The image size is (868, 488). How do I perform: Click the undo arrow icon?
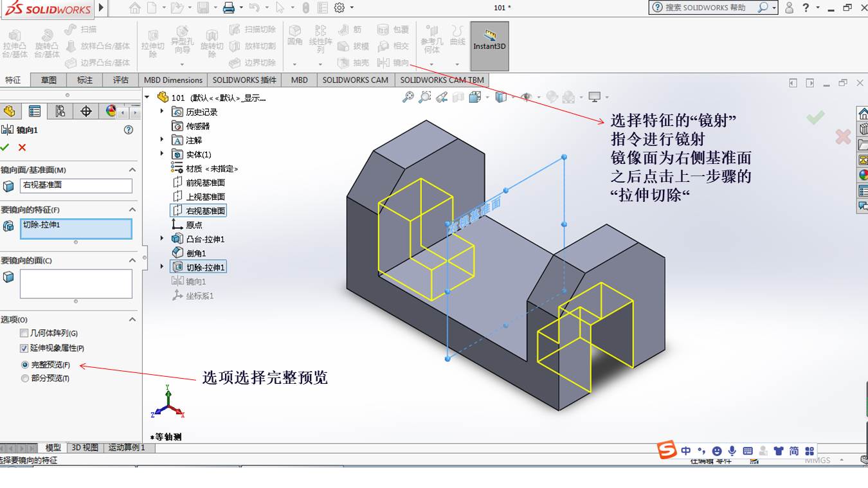(x=255, y=8)
